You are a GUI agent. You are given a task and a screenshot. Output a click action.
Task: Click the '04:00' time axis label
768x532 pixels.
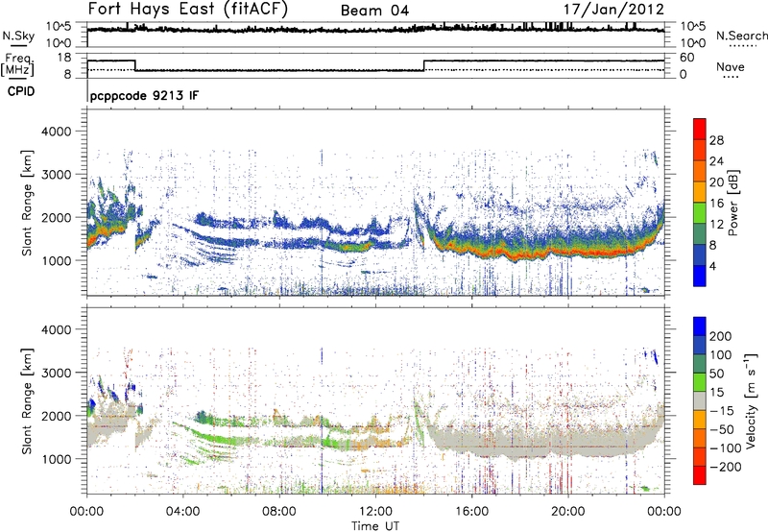coord(182,512)
